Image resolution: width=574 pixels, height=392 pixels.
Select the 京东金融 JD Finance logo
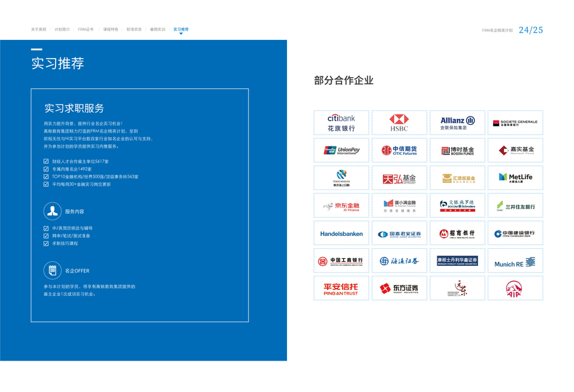pyautogui.click(x=341, y=206)
